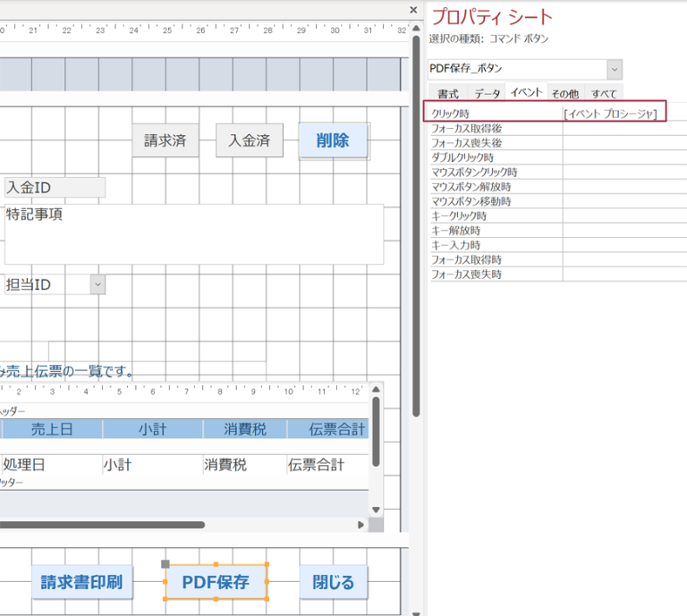Close the property sheet pane
Screen dimensions: 687x616
pyautogui.click(x=412, y=10)
